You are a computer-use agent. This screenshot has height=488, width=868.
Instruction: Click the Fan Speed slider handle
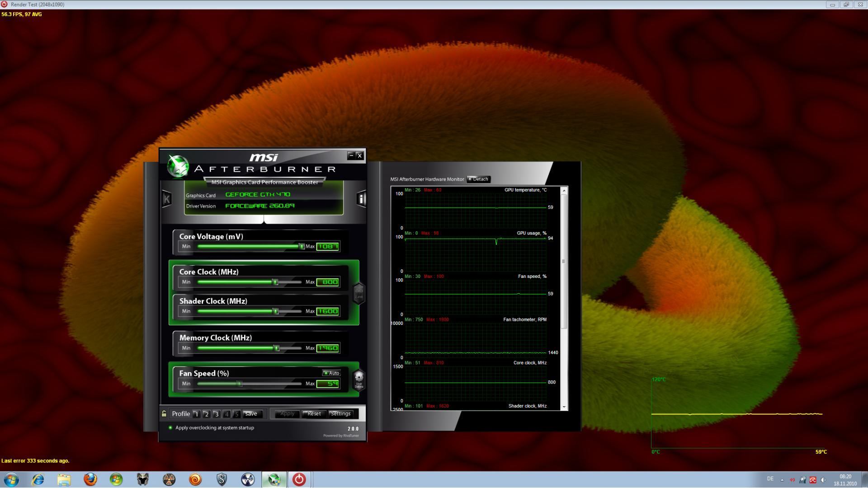pos(240,384)
